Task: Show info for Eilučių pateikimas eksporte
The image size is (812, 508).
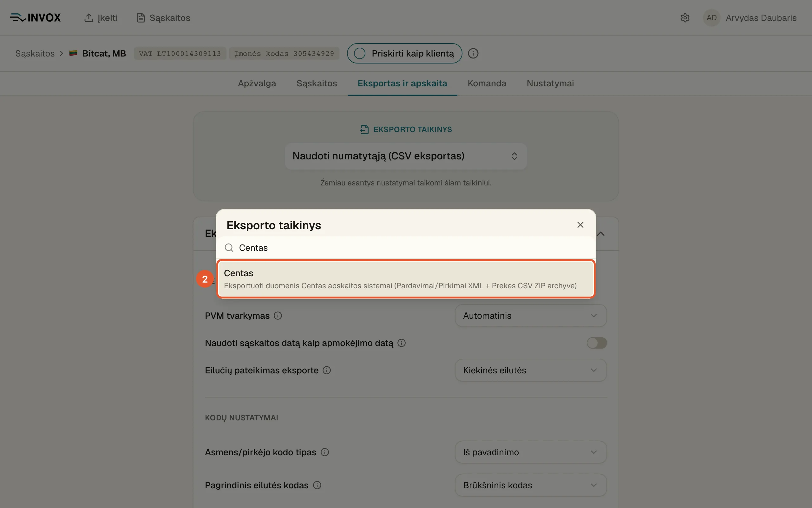Action: point(327,370)
